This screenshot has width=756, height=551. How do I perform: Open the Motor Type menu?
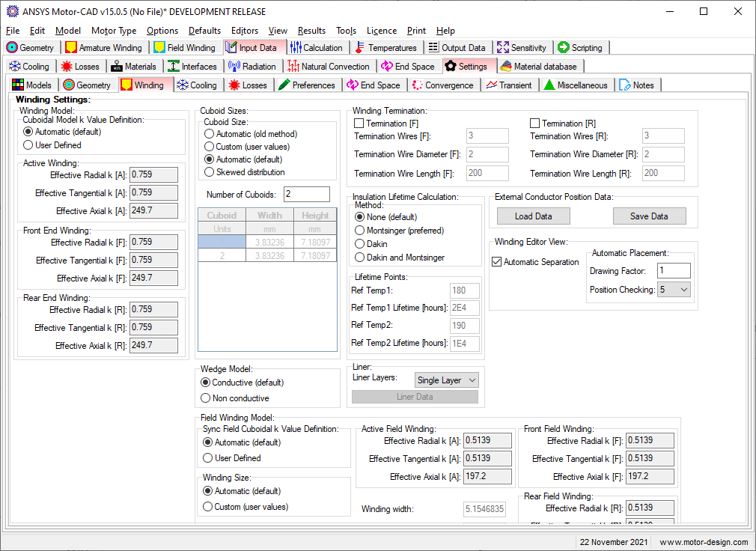114,31
